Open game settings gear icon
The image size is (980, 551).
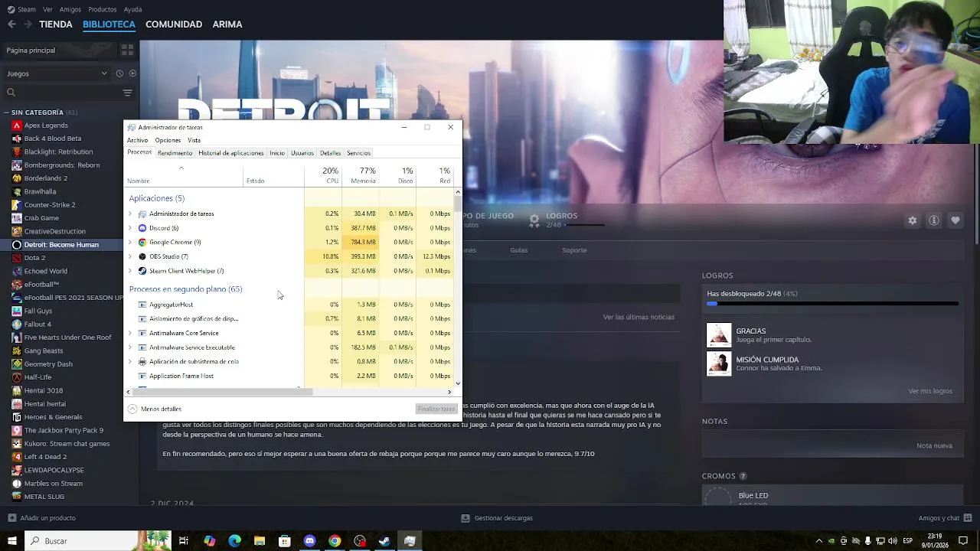click(x=913, y=220)
